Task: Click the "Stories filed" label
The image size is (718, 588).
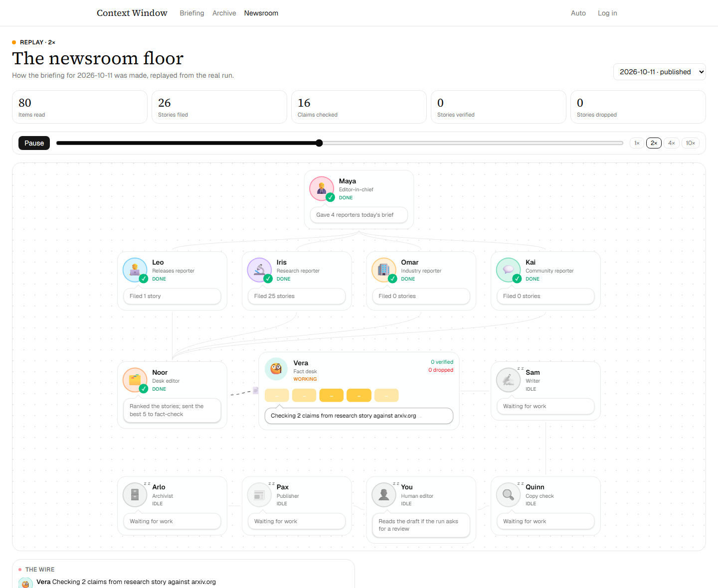Action: click(173, 115)
